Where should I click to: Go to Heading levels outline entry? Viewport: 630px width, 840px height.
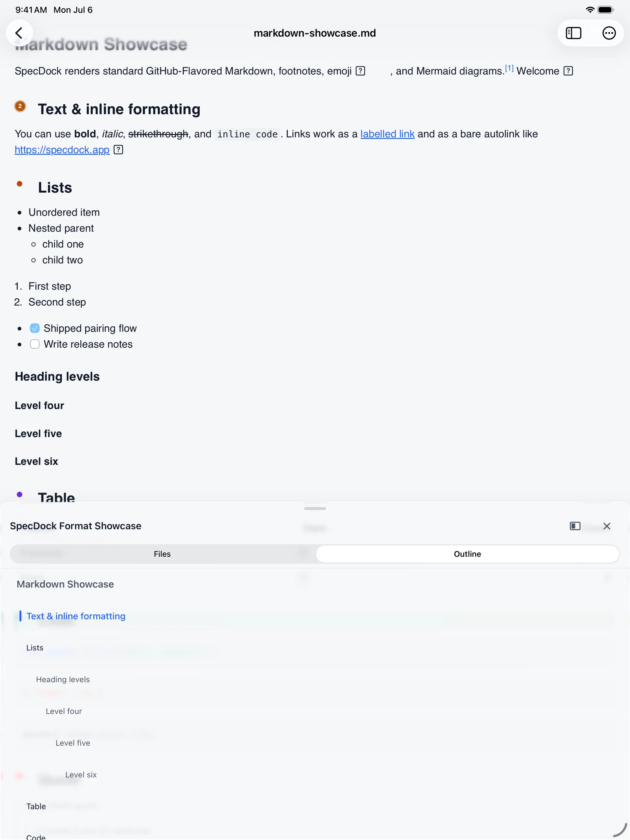pyautogui.click(x=63, y=679)
